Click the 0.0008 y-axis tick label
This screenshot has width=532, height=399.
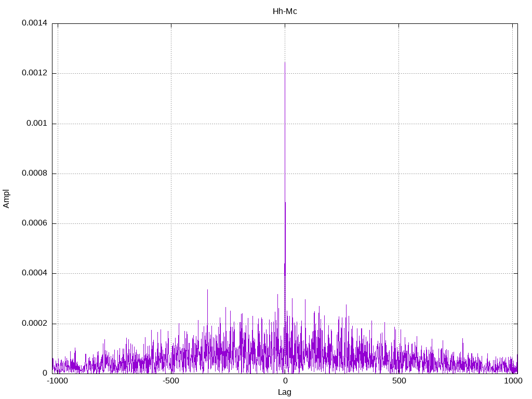pos(34,174)
